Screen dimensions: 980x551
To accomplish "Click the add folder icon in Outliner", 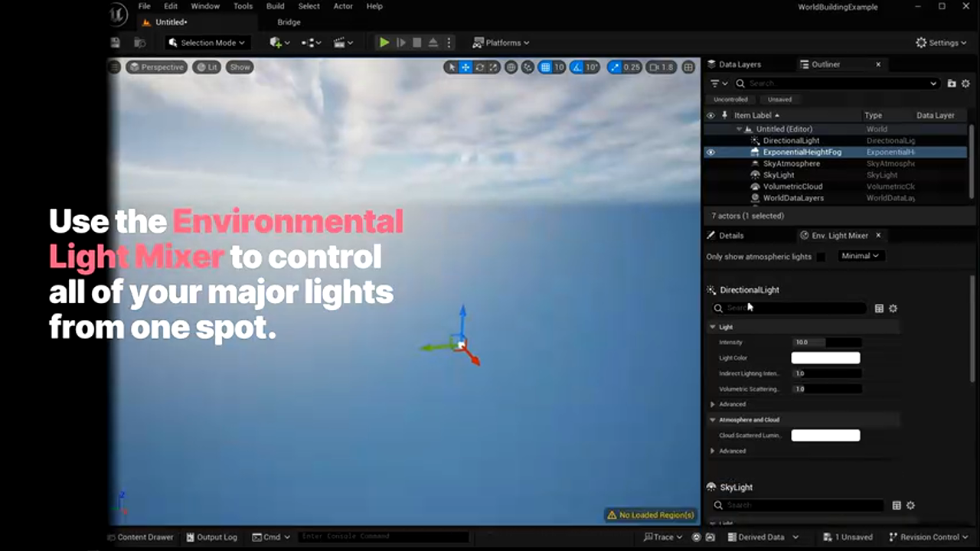I will [x=952, y=83].
